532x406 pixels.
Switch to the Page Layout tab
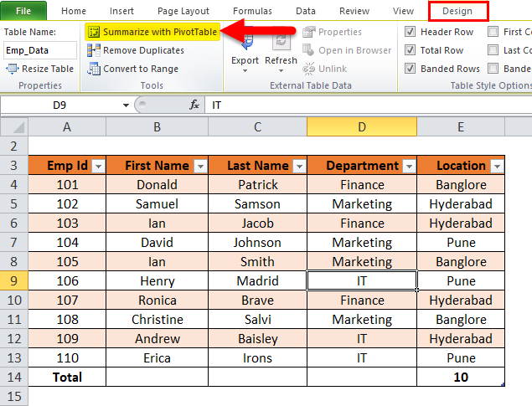[183, 11]
